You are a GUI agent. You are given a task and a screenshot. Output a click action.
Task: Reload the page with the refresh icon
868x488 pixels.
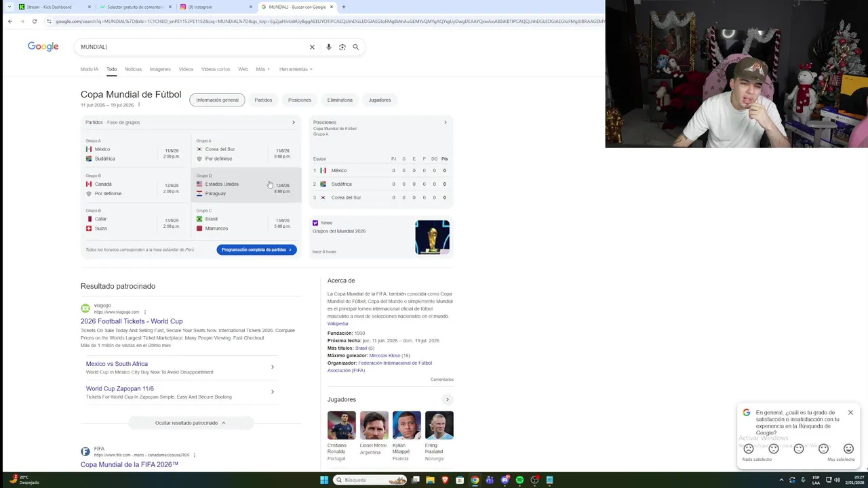(35, 21)
